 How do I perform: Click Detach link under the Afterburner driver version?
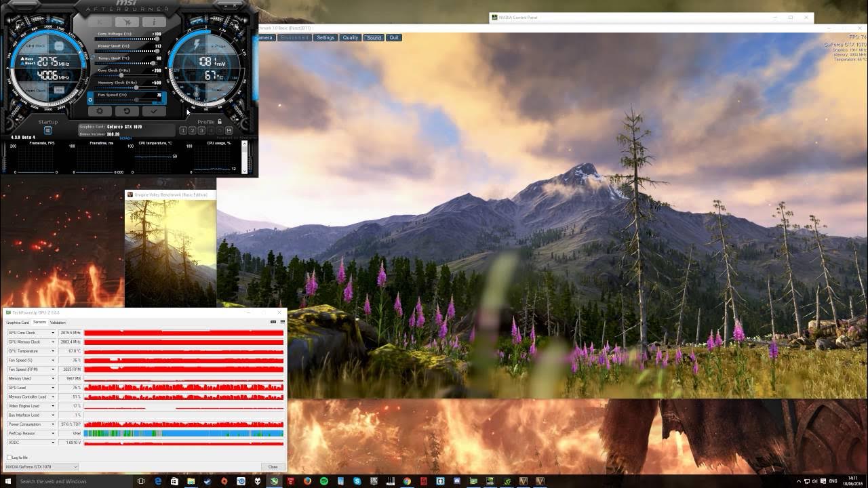[125, 138]
